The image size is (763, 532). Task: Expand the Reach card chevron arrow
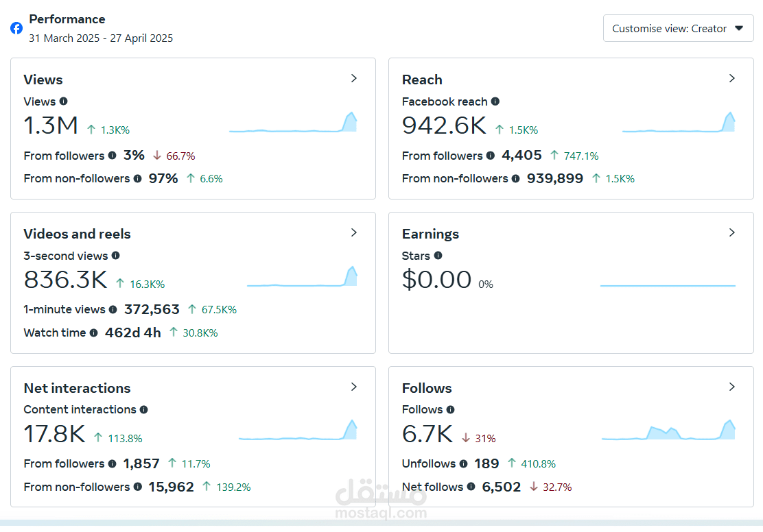[x=732, y=78]
